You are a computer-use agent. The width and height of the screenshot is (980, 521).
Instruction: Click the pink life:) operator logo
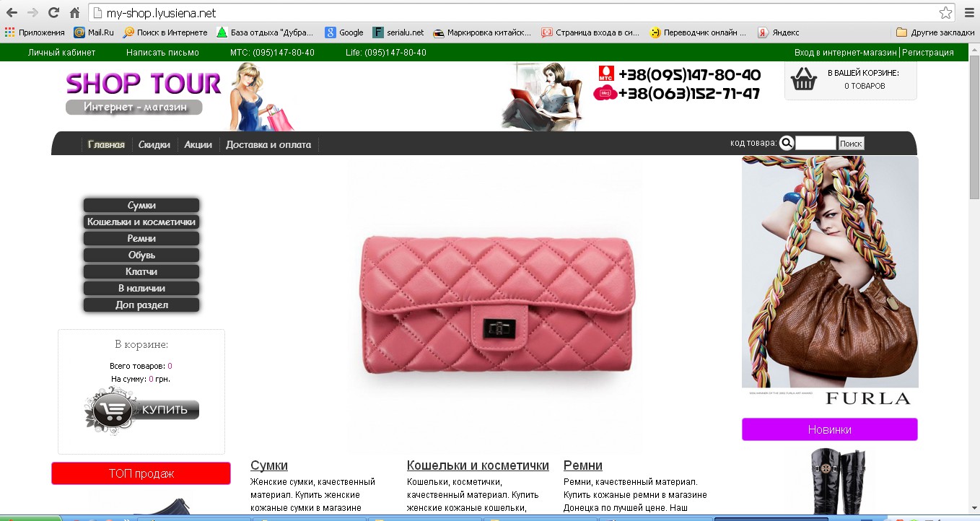point(605,93)
